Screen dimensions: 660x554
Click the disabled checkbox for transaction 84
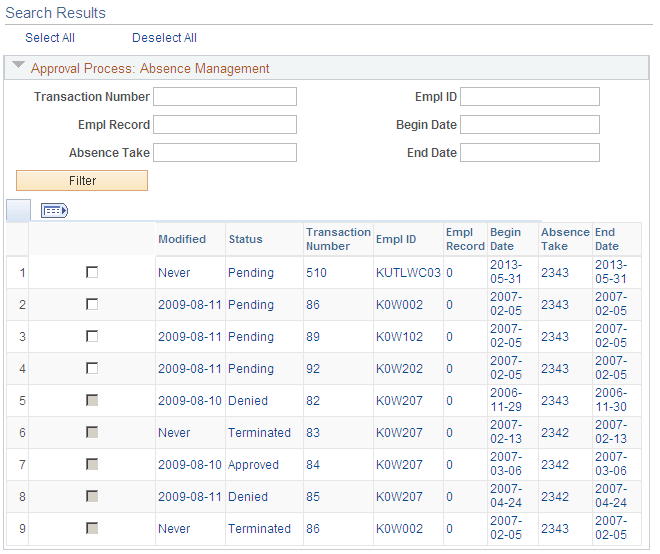92,464
